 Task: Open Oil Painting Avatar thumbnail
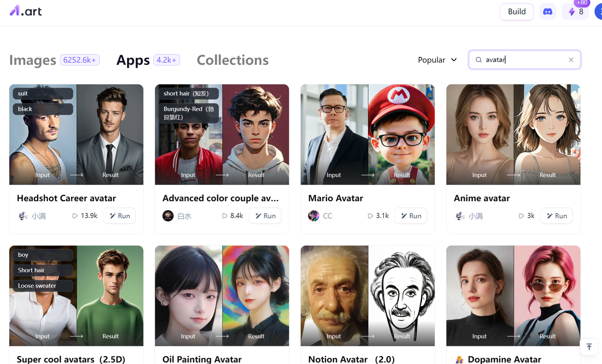tap(222, 296)
